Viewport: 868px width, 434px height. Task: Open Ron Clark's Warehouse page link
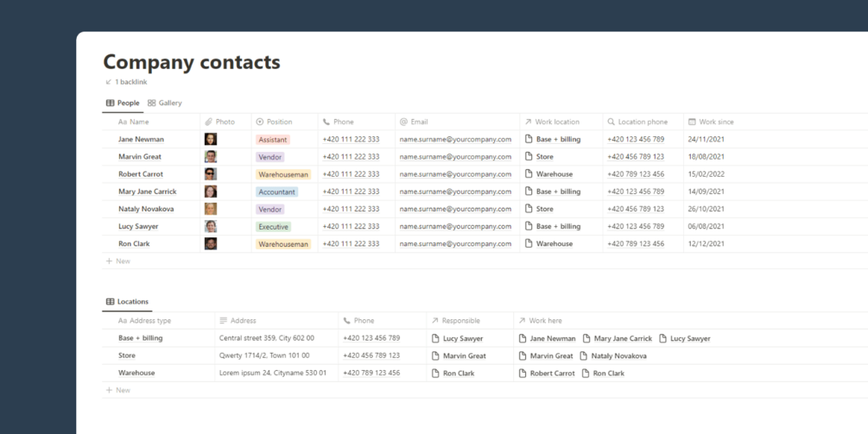[548, 244]
